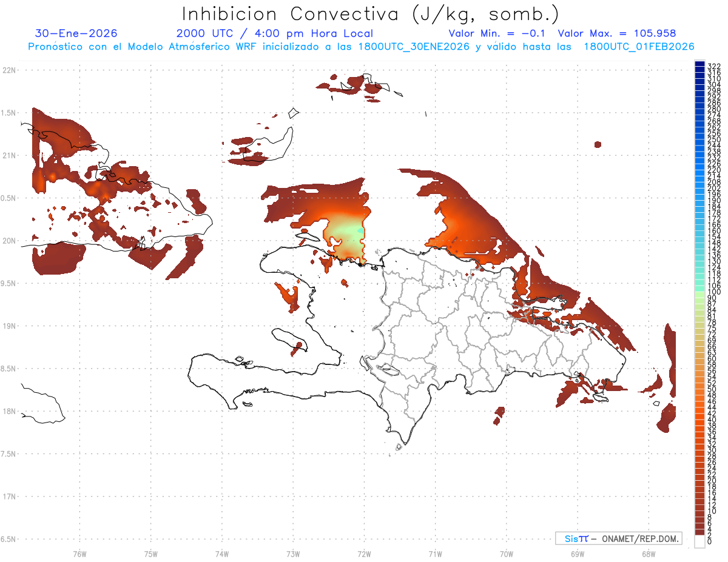728x562 pixels.
Task: Click the "18N" latitude label
Action: click(8, 411)
